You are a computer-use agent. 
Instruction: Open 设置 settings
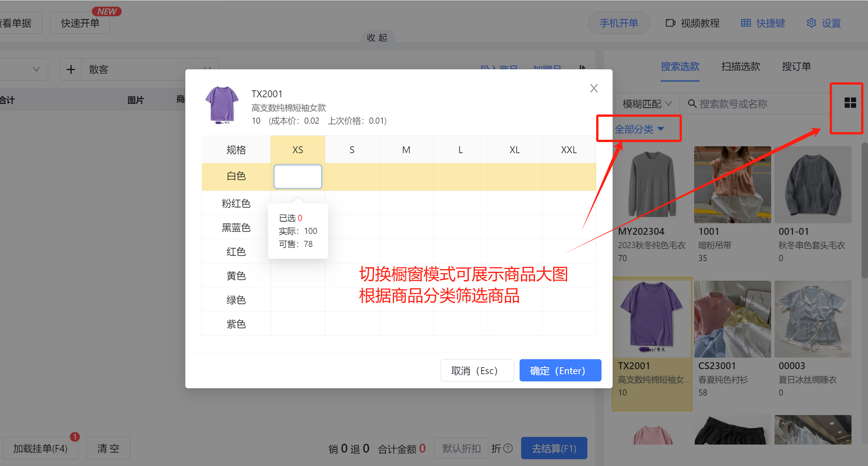click(824, 23)
